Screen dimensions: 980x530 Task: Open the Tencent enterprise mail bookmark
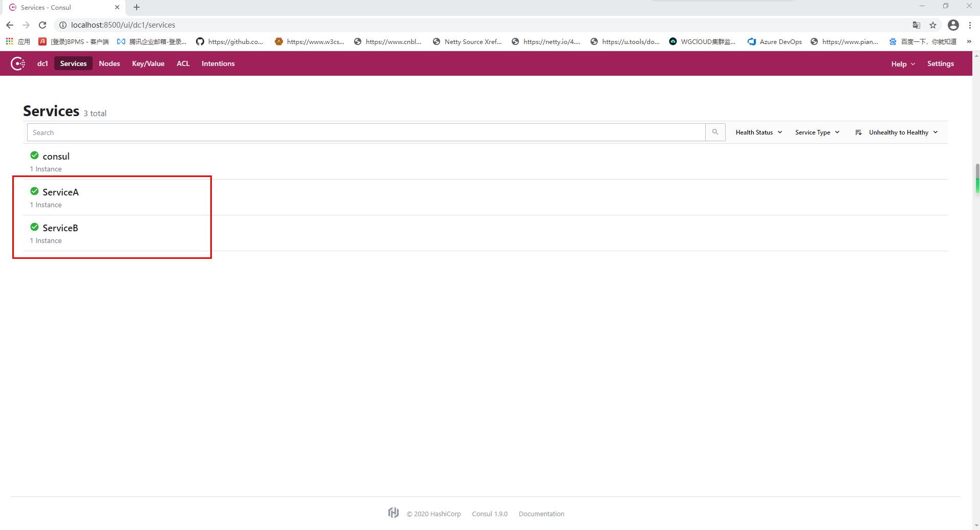tap(152, 41)
